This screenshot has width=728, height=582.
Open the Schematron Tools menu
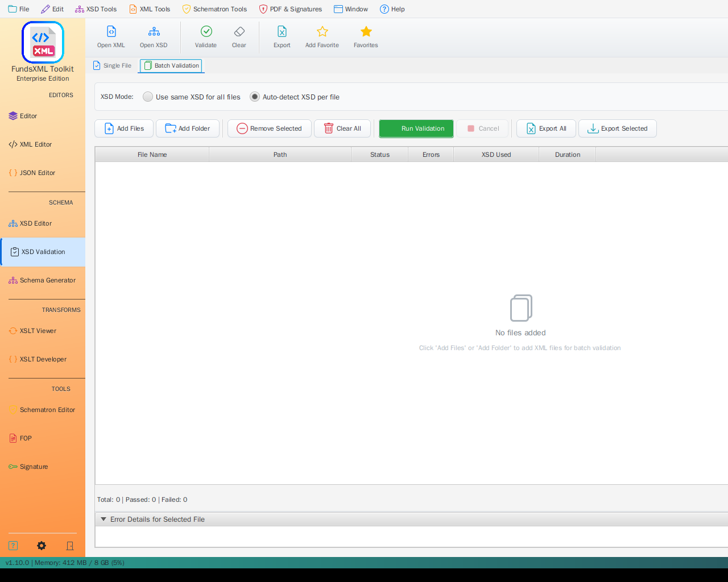tap(214, 9)
